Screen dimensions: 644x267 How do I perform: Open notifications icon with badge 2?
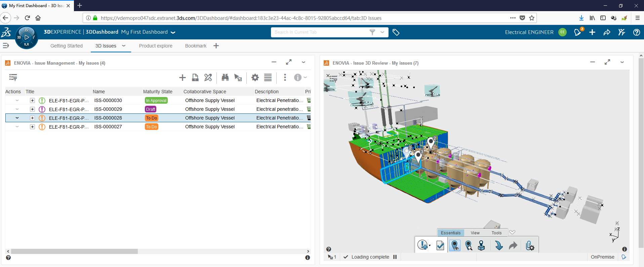(577, 32)
